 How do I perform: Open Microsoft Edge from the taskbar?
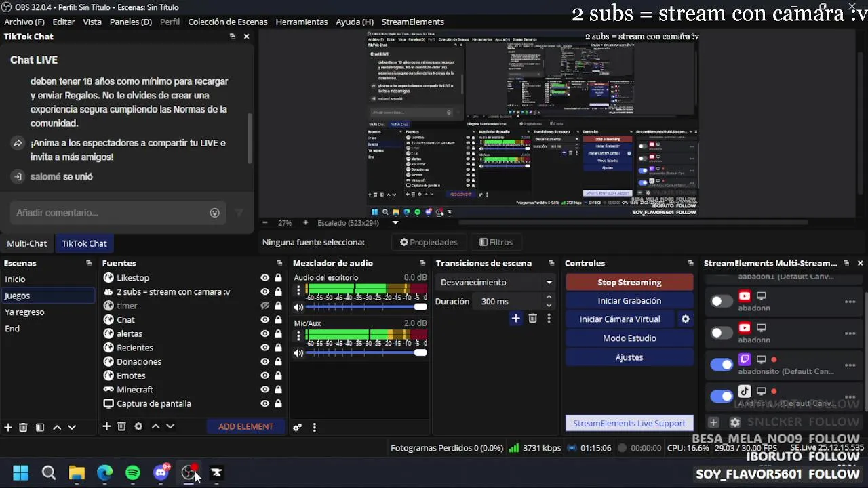(104, 472)
